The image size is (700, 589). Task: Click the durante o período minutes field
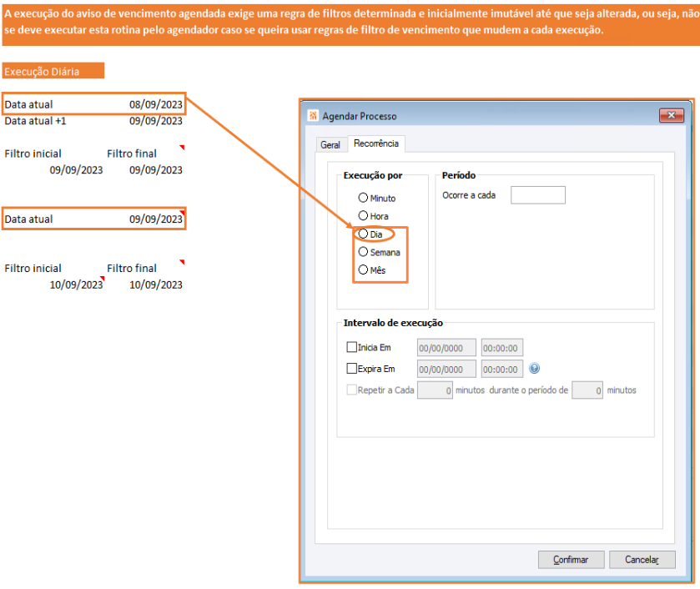point(587,390)
